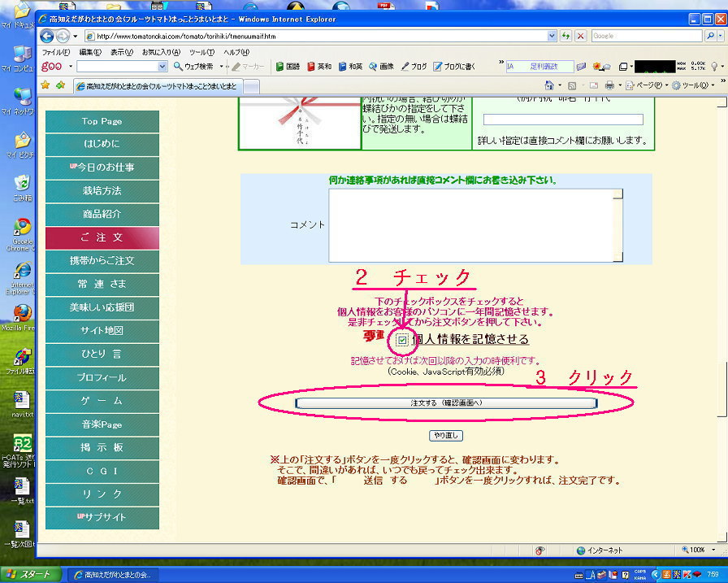Expand the goo search box dropdown
The width and height of the screenshot is (728, 583).
point(162,67)
